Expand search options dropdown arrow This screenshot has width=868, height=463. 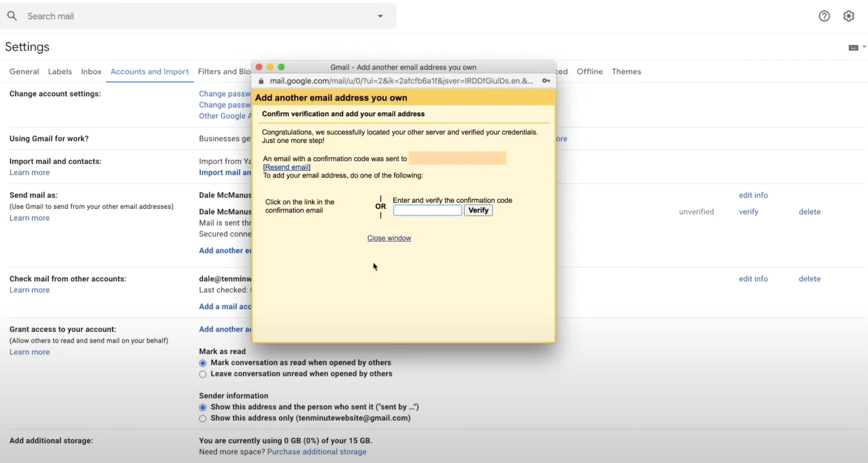380,16
